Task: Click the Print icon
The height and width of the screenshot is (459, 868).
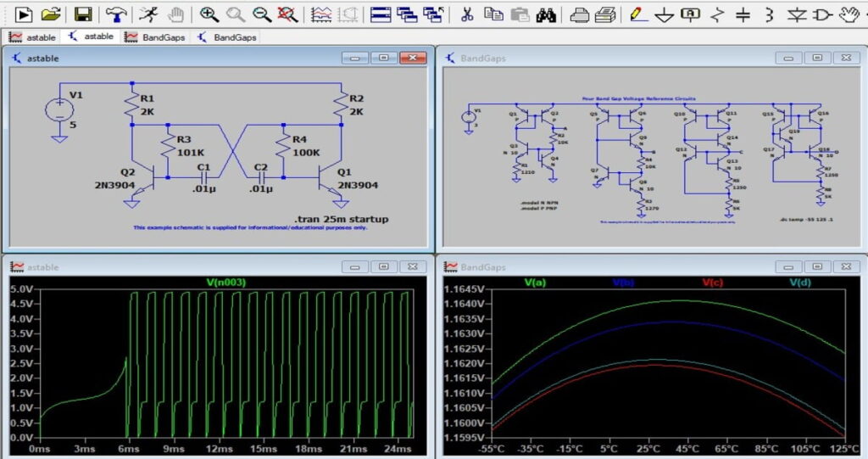Action: click(579, 14)
